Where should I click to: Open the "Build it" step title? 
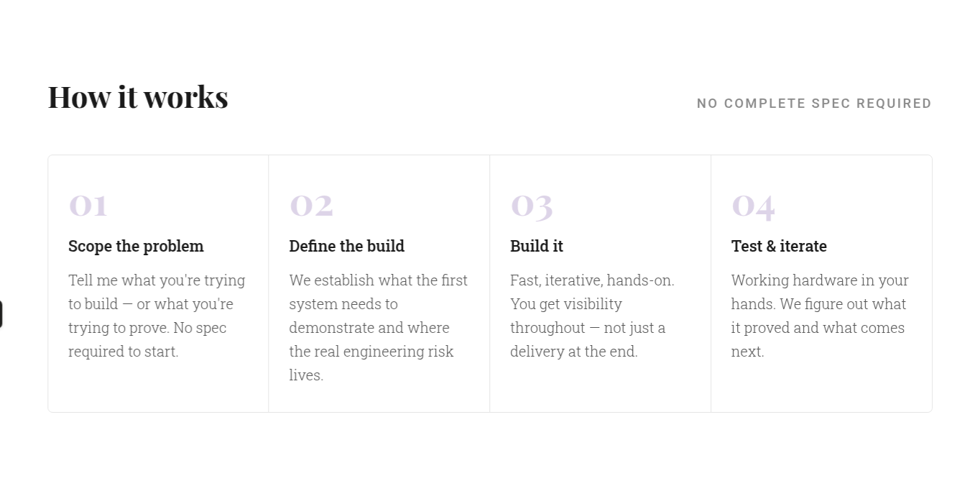coord(537,246)
